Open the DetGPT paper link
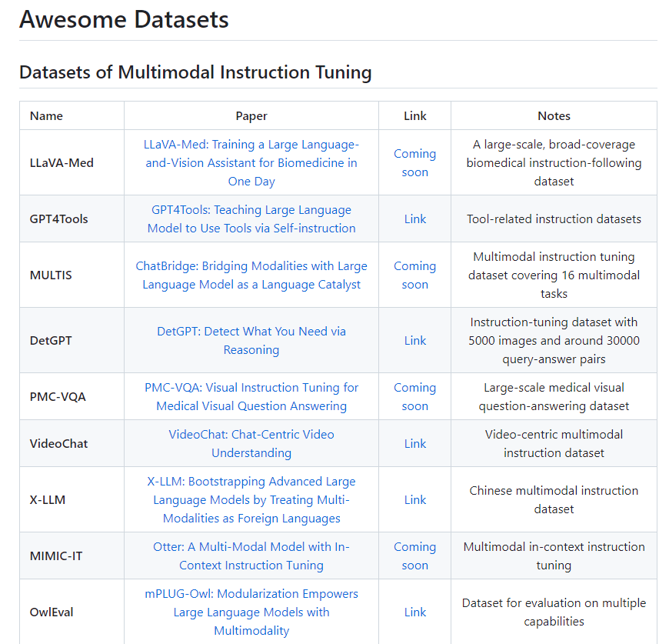This screenshot has height=644, width=669. [x=251, y=341]
